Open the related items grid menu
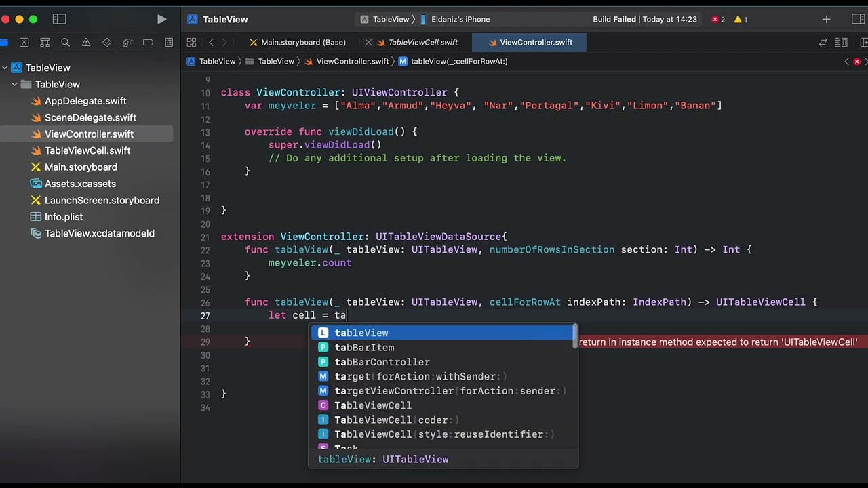This screenshot has width=868, height=488. pos(191,42)
